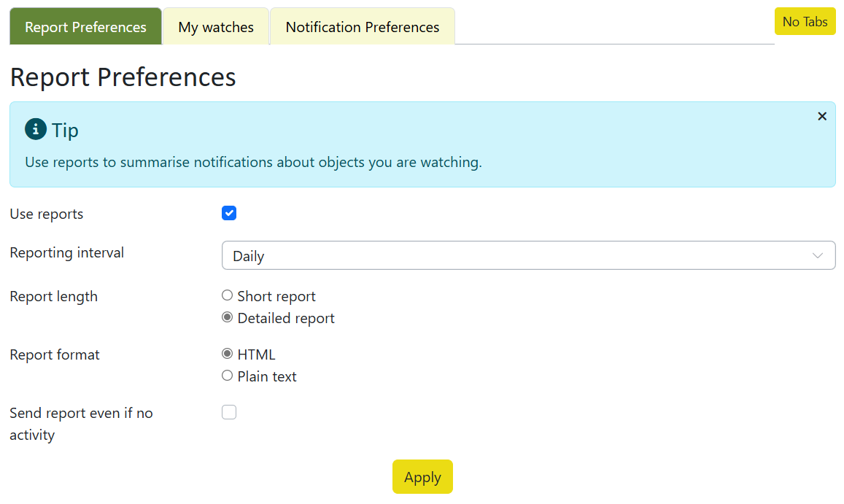Choose Plain text report format

(227, 376)
